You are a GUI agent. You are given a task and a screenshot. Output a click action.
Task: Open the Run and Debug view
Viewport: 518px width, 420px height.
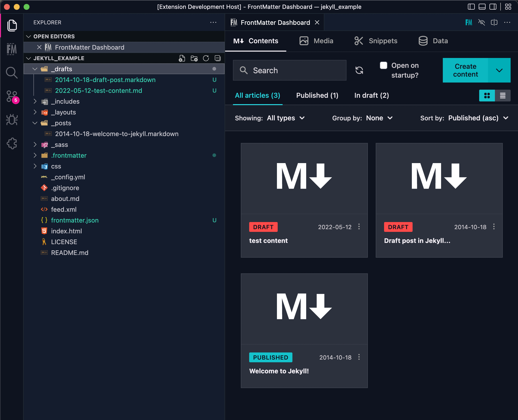point(12,120)
